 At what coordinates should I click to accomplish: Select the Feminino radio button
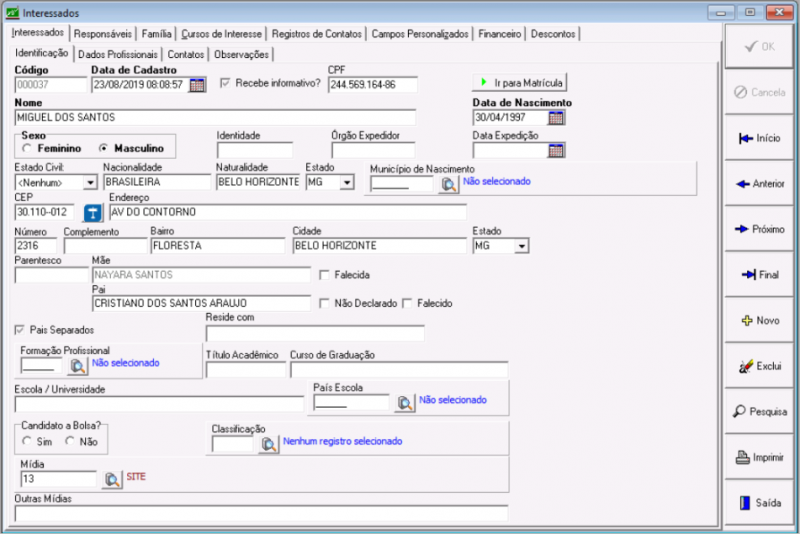click(x=27, y=148)
